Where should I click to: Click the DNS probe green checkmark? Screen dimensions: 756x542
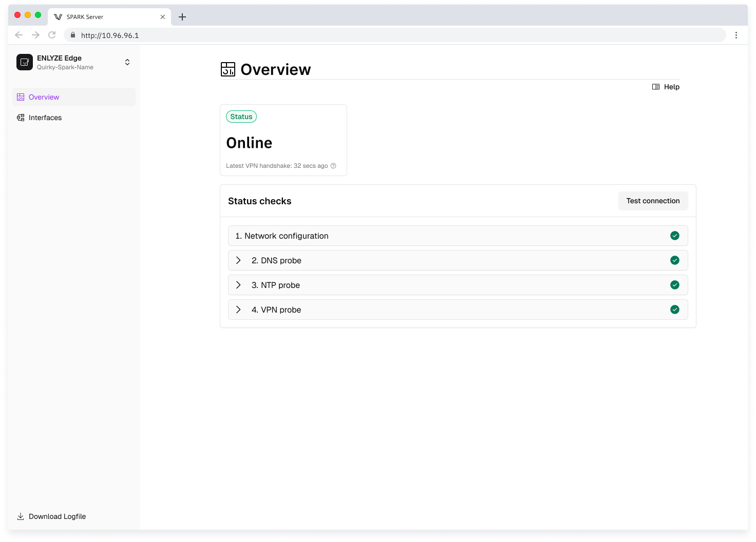pos(675,260)
